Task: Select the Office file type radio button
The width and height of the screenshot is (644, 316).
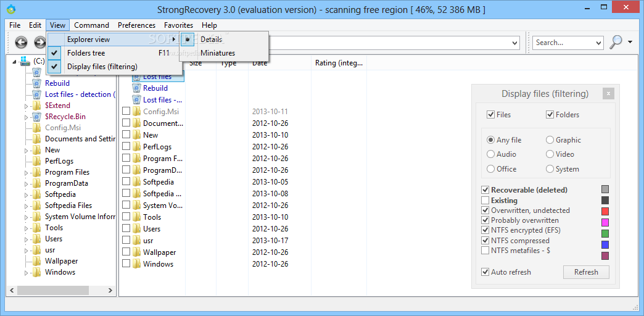Action: coord(490,169)
